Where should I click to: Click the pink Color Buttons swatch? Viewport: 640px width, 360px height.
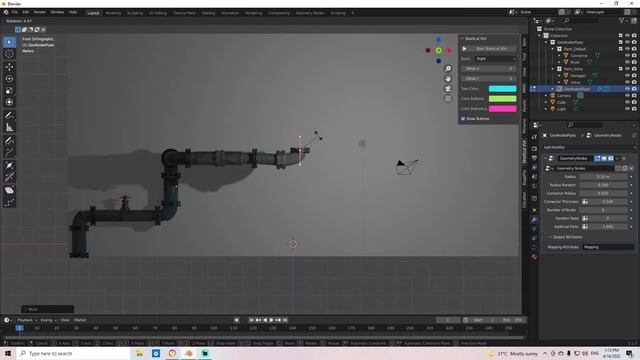502,109
